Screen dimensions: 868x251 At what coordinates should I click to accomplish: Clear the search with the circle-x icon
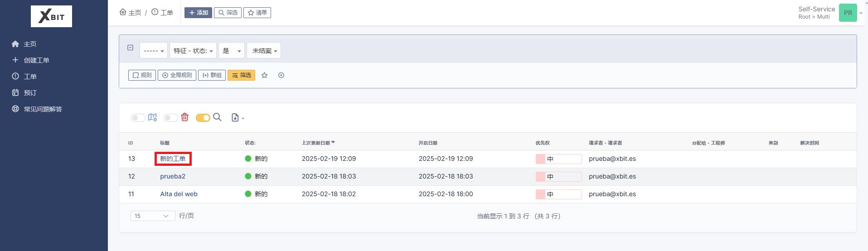tap(281, 75)
